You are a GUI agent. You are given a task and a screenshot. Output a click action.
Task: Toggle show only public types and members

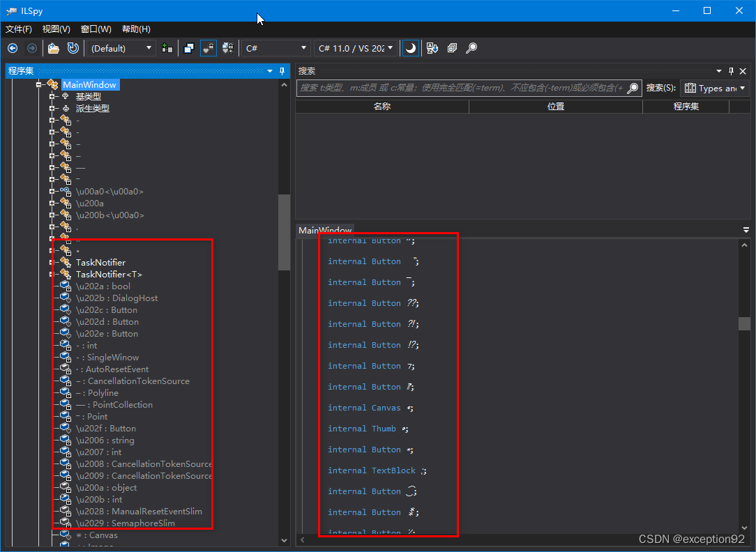(x=189, y=48)
